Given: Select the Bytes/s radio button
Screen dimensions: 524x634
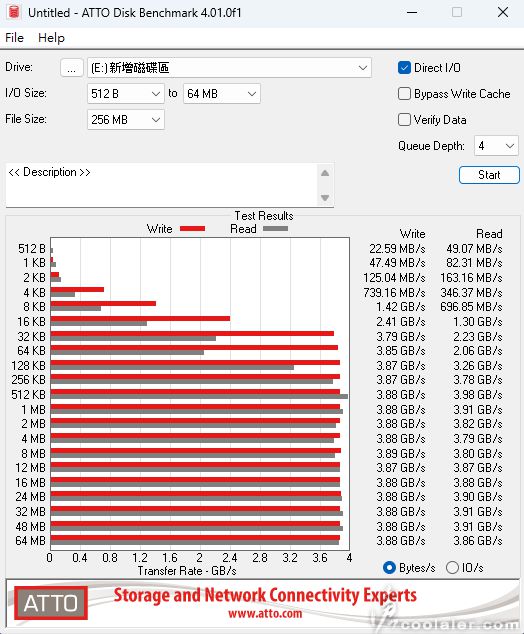Looking at the screenshot, I should click(389, 568).
